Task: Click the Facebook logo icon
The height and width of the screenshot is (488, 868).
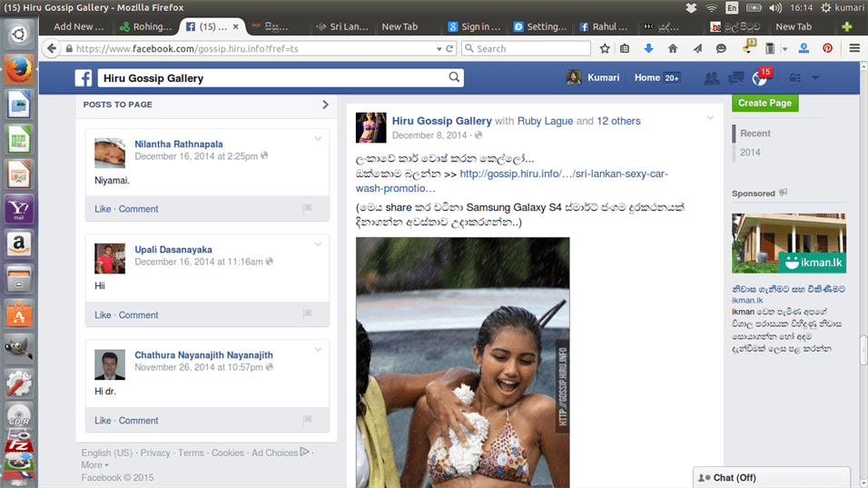Action: [83, 78]
